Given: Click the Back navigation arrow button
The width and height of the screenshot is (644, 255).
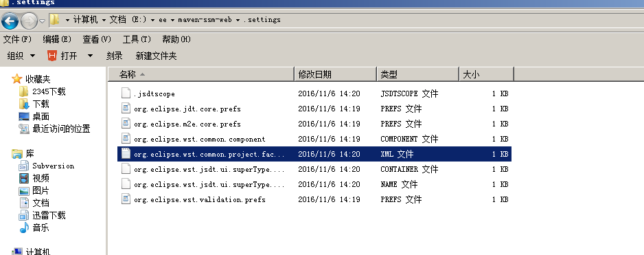Looking at the screenshot, I should click(10, 20).
